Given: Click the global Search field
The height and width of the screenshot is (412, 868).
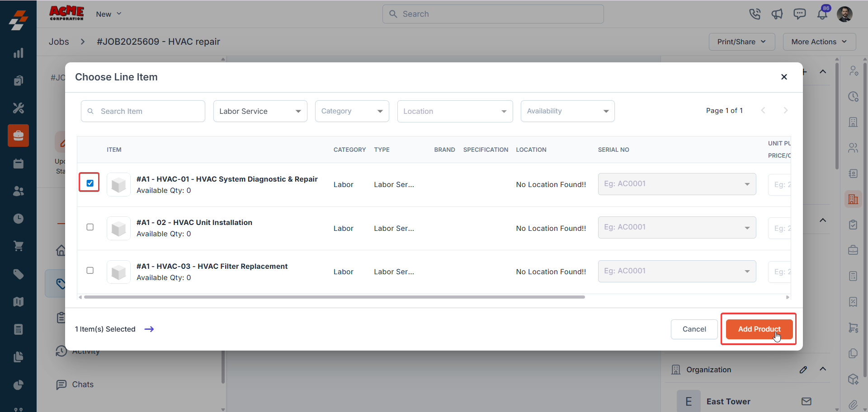Looking at the screenshot, I should point(493,14).
